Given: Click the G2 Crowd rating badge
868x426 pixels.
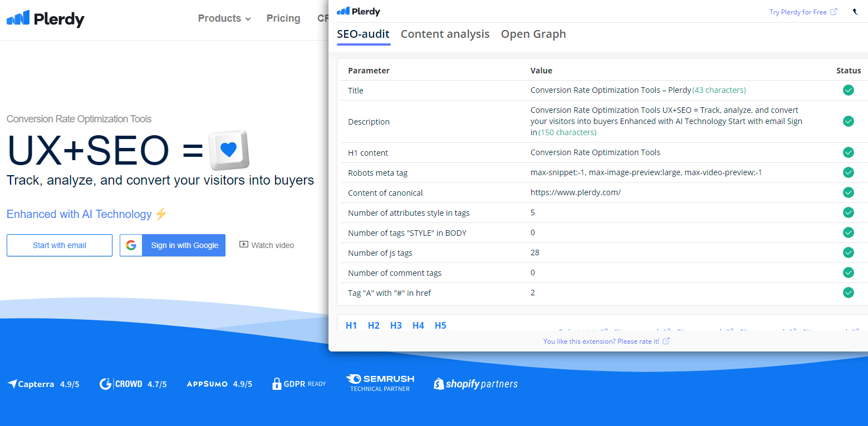Looking at the screenshot, I should (133, 384).
